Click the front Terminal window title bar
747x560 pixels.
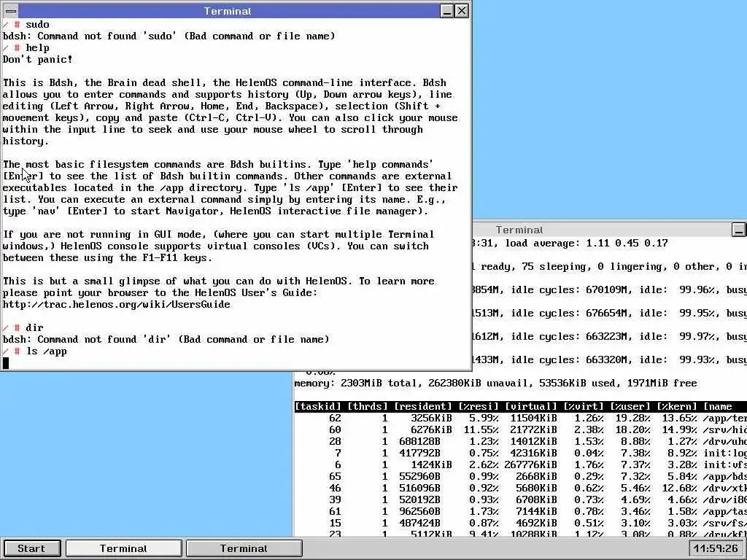point(228,10)
